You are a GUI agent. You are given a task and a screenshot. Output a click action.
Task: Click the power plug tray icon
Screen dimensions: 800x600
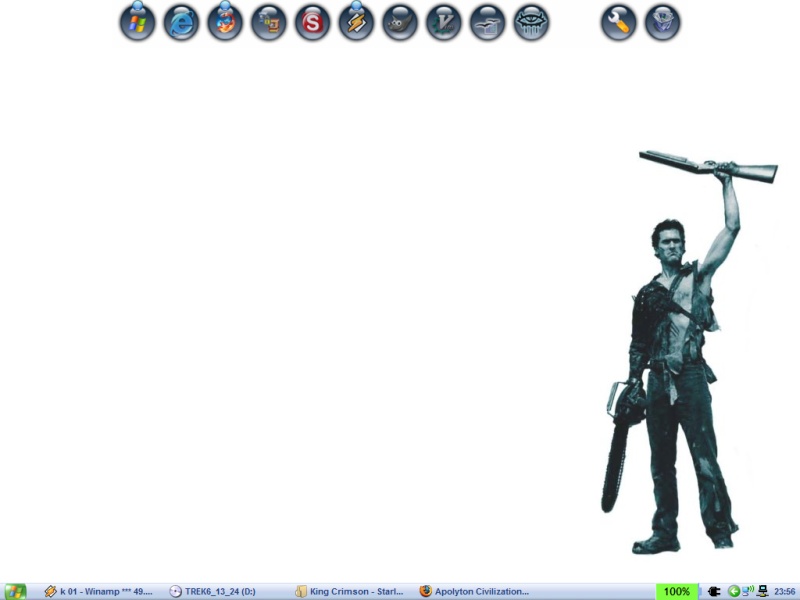[x=714, y=591]
